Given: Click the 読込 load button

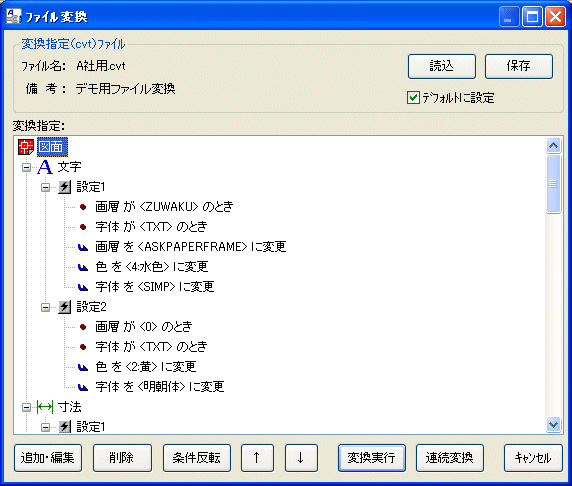Looking at the screenshot, I should tap(442, 66).
